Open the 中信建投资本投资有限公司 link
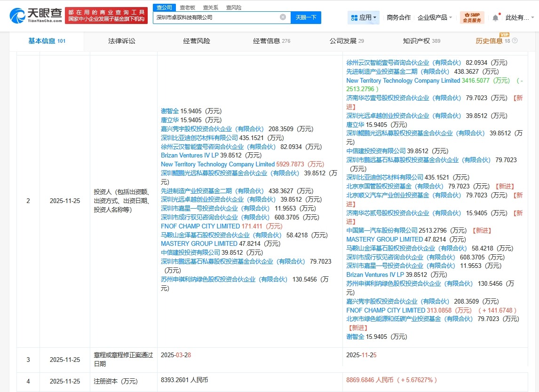 pos(190,252)
